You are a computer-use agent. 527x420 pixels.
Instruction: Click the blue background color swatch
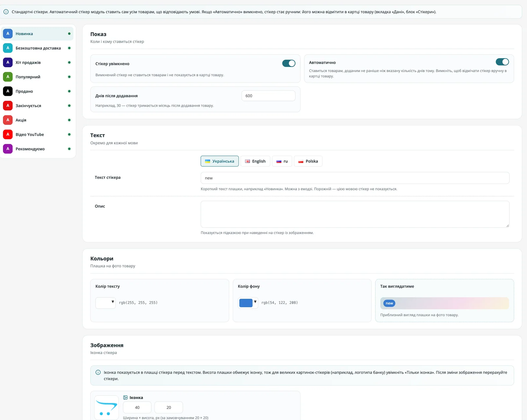[246, 303]
